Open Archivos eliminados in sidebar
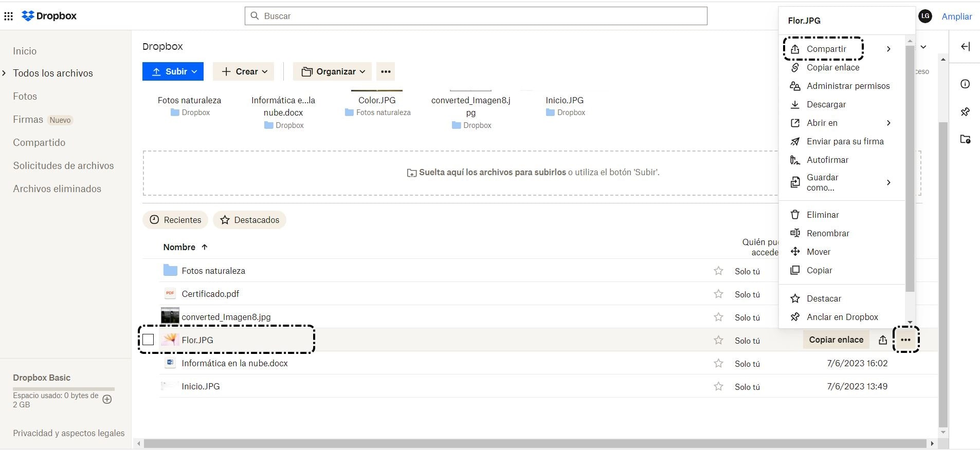Image resolution: width=980 pixels, height=451 pixels. coord(57,189)
